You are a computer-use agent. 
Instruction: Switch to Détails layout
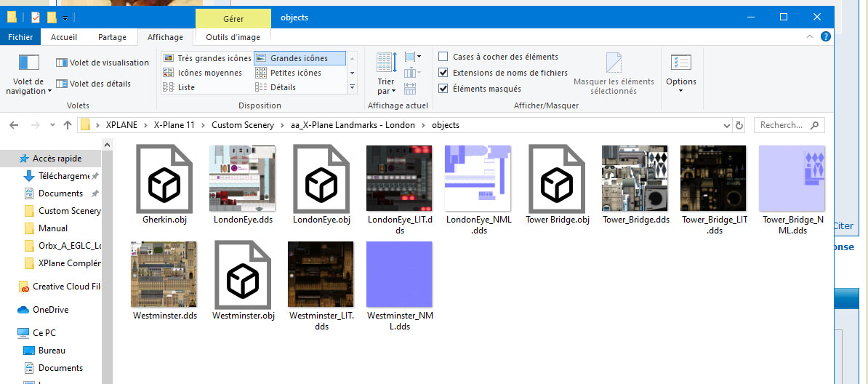point(275,87)
